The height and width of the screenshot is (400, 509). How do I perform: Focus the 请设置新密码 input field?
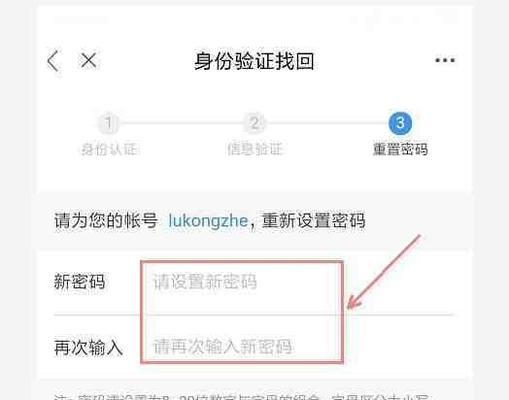pos(242,282)
